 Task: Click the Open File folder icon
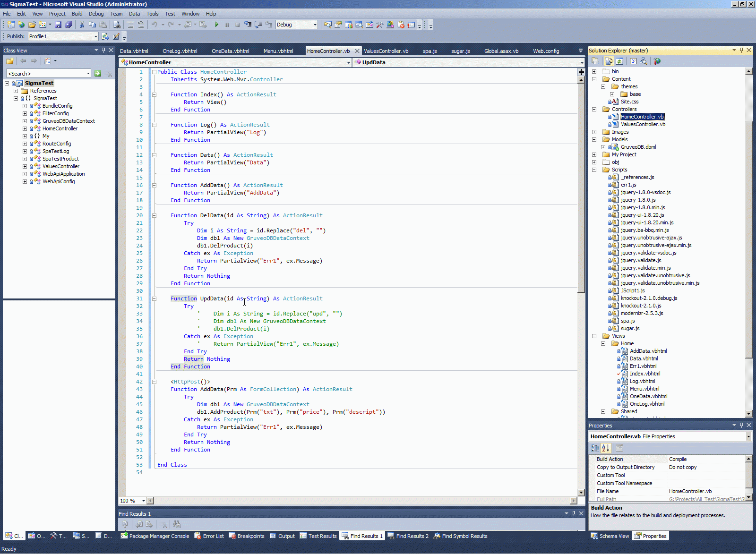pyautogui.click(x=32, y=25)
